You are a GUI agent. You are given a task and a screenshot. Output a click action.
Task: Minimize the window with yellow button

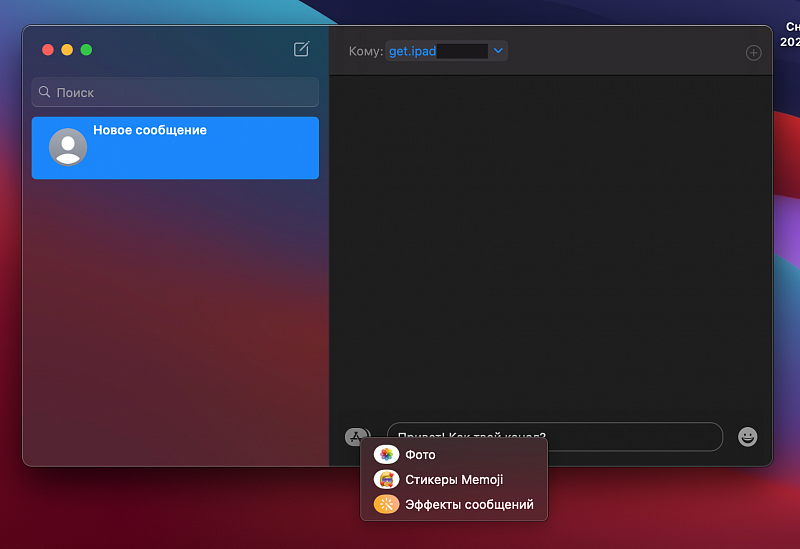click(x=67, y=49)
